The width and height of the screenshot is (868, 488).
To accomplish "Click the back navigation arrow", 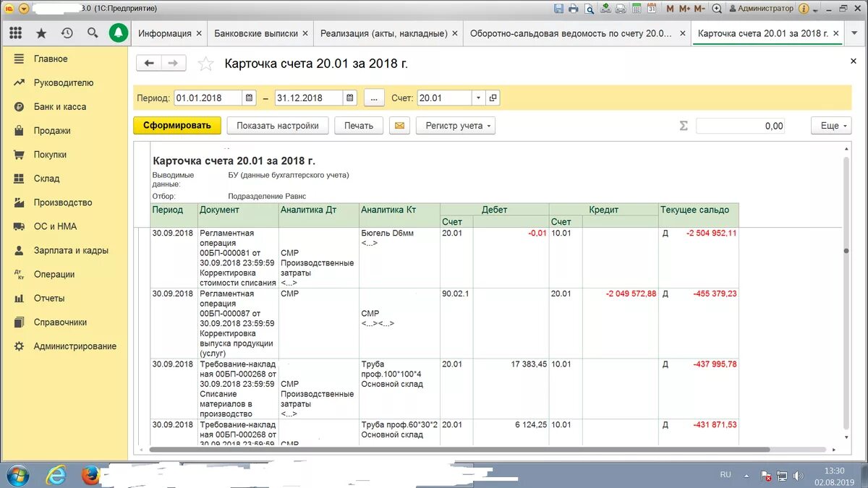I will point(149,64).
